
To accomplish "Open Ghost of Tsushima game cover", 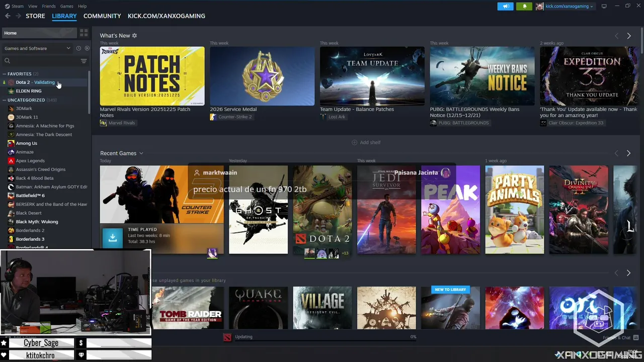I will click(x=258, y=210).
